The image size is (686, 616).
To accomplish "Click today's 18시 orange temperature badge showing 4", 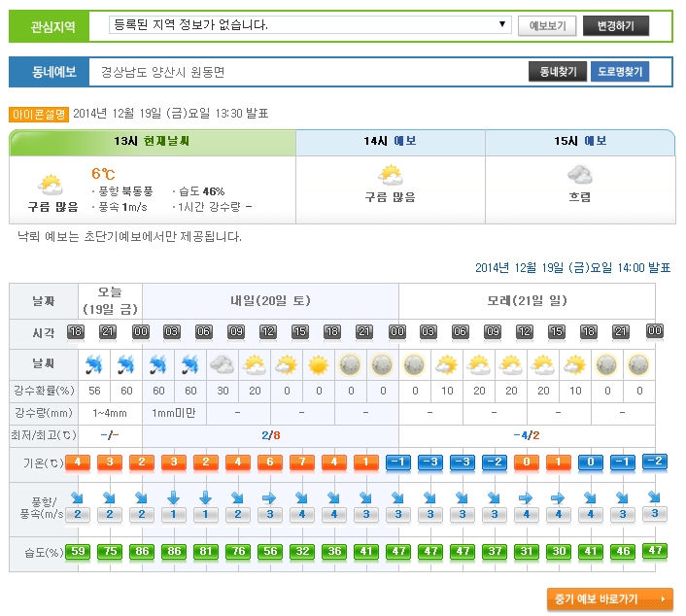I will pyautogui.click(x=79, y=462).
